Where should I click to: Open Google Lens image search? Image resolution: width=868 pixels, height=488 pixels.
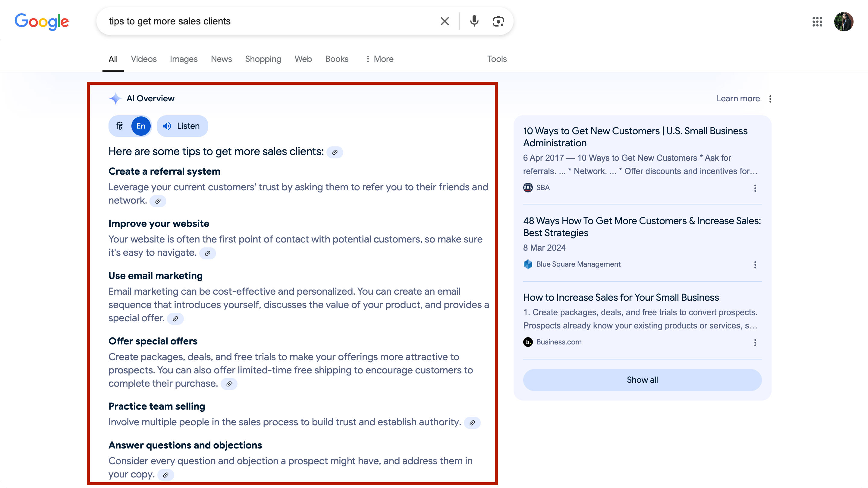(x=498, y=21)
